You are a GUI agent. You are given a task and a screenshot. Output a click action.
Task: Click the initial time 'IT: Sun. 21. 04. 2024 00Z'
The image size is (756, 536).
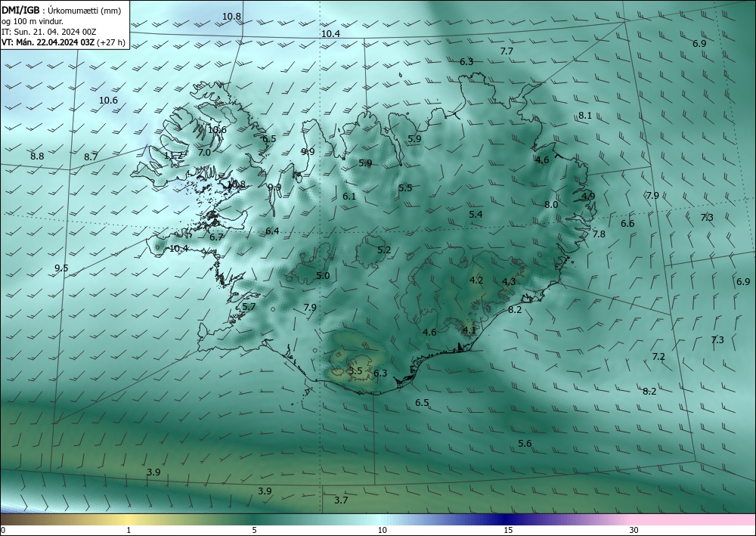pyautogui.click(x=48, y=32)
